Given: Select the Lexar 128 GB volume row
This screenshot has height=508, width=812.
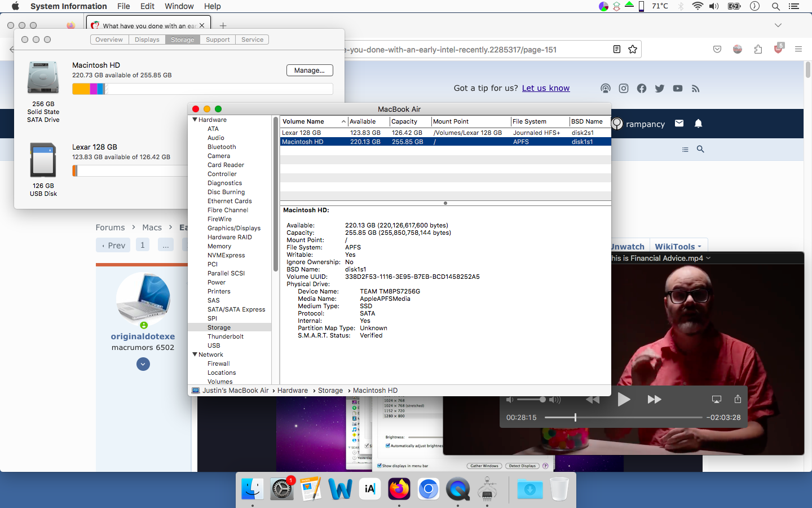Looking at the screenshot, I should click(445, 133).
